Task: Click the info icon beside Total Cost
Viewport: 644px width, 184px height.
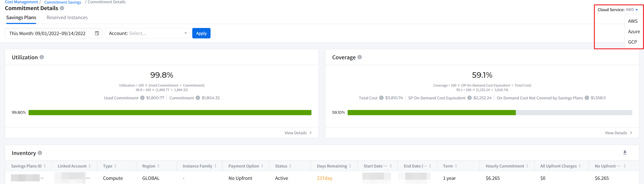Action: click(381, 98)
